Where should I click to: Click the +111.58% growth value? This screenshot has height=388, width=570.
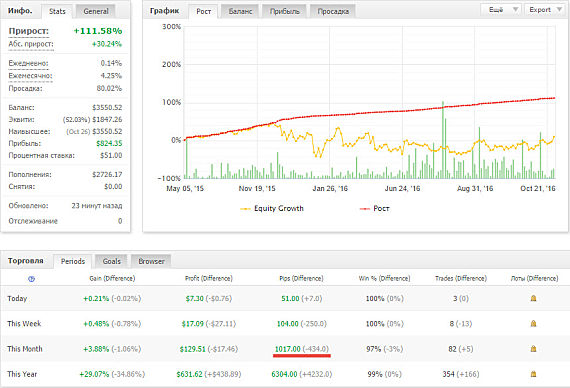(98, 31)
